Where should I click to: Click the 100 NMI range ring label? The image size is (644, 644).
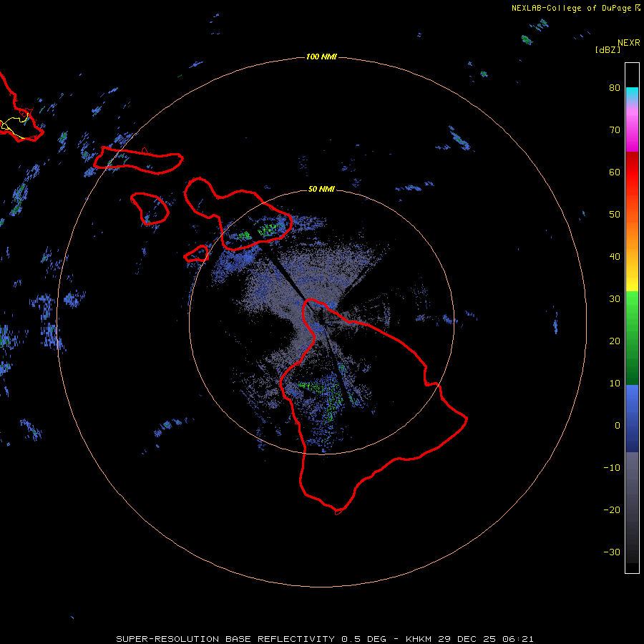[321, 57]
